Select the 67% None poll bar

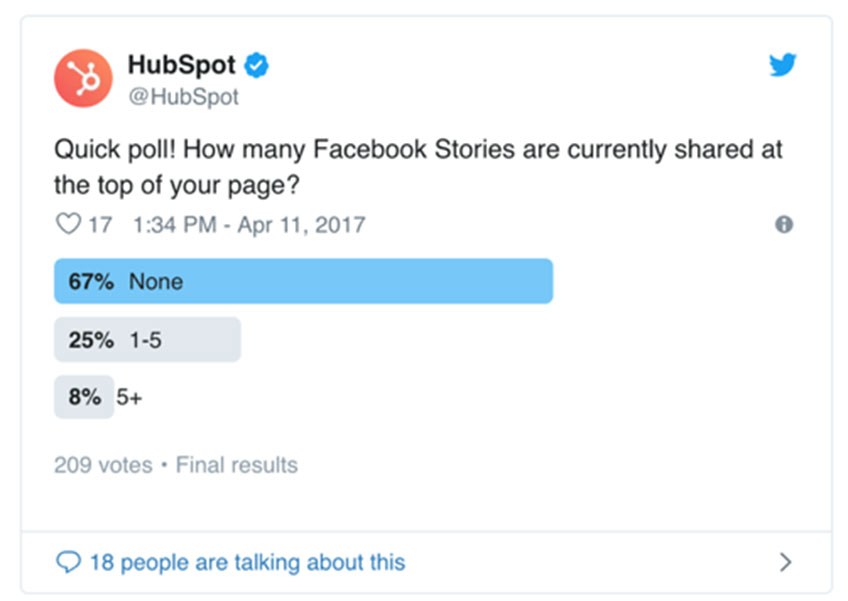point(303,281)
